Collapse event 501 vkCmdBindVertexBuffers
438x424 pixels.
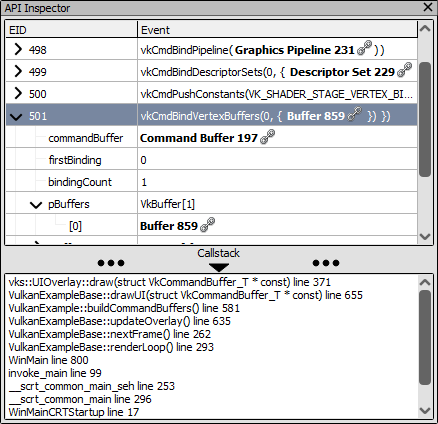(x=16, y=116)
